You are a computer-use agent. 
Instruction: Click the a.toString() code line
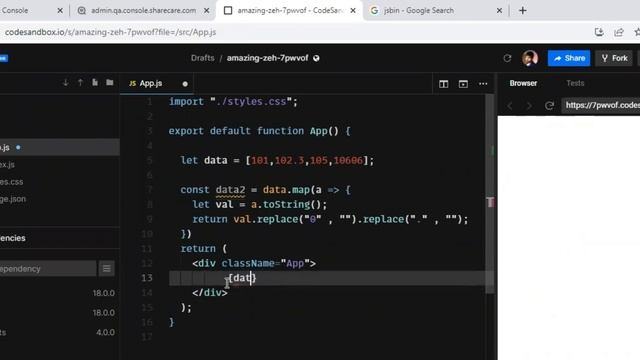click(x=260, y=204)
